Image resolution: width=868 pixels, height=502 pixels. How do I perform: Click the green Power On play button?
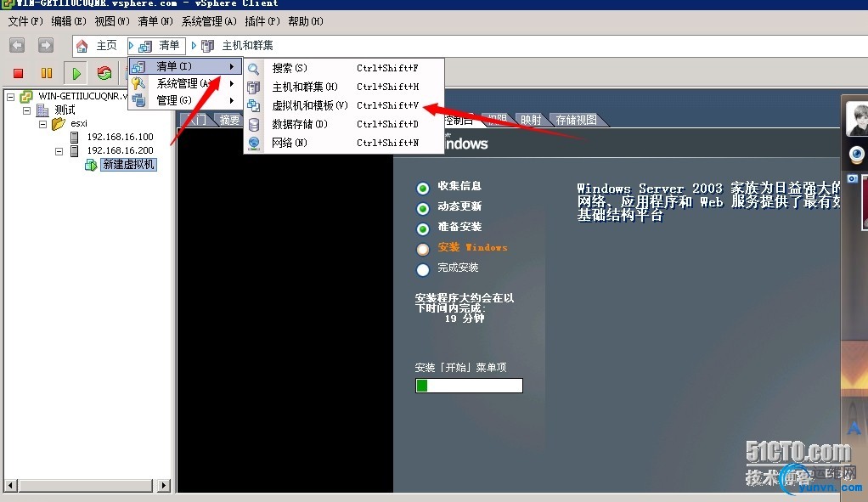pos(76,73)
